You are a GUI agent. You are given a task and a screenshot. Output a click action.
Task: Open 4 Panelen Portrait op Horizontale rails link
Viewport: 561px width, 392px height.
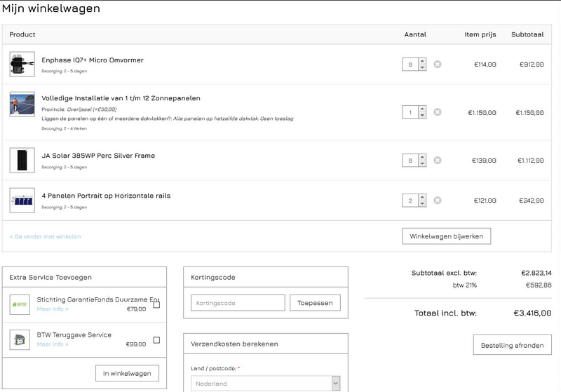coord(106,196)
